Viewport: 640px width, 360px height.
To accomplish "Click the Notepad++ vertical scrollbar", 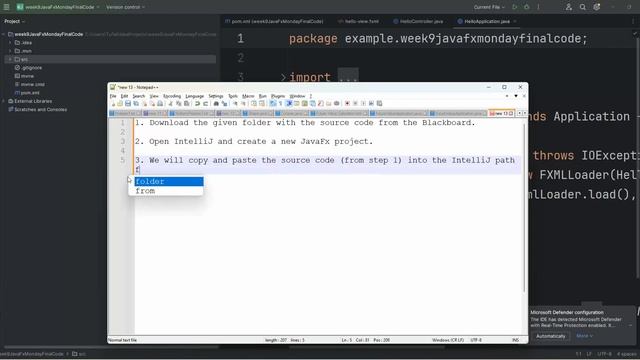I will (524, 208).
